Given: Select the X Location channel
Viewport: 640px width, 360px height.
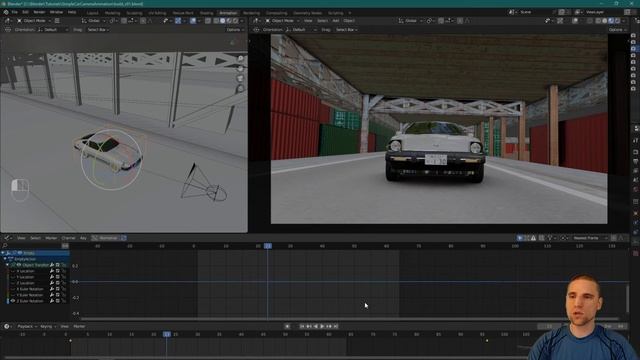Looking at the screenshot, I should pos(26,271).
